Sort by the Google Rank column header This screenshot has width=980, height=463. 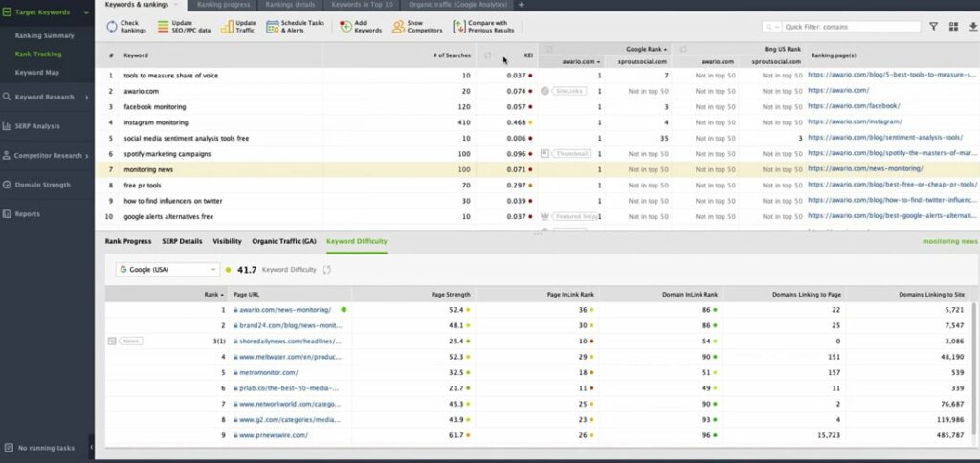pos(646,49)
